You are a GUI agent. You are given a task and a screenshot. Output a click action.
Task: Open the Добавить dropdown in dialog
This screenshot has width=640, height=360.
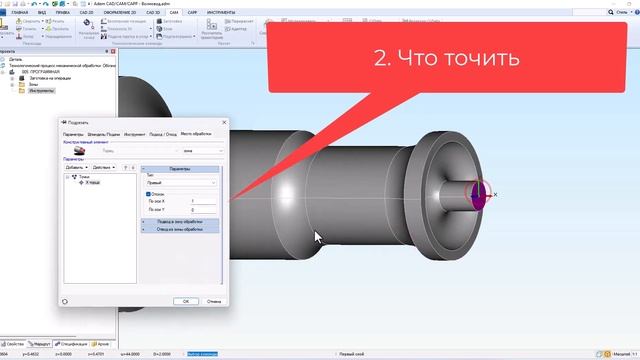(76, 167)
